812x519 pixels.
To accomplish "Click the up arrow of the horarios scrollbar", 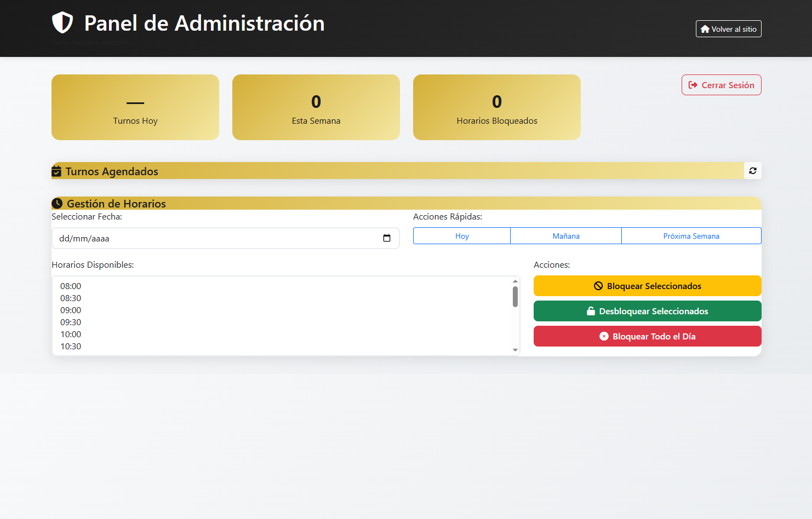I will (x=515, y=281).
